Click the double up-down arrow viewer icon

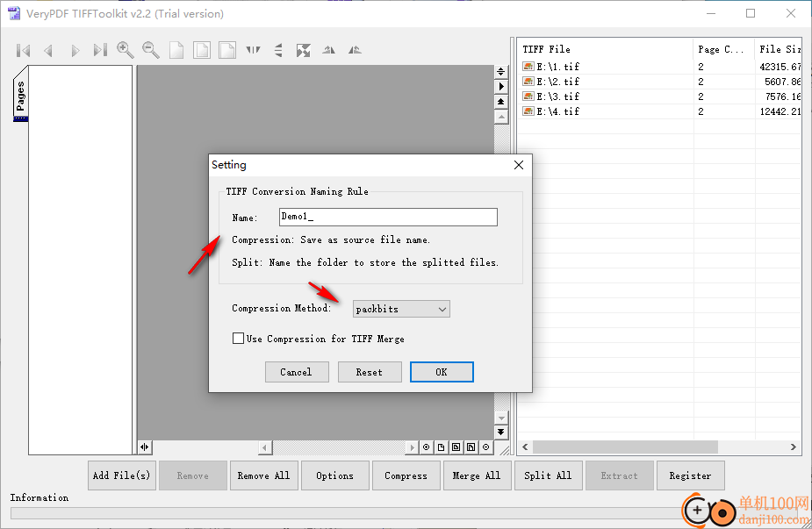tap(500, 71)
